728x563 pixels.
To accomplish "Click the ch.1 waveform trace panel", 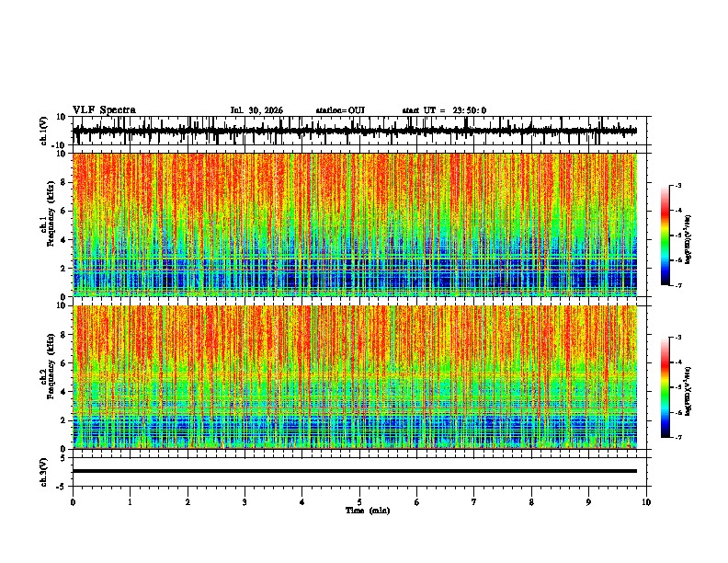I will coord(361,131).
